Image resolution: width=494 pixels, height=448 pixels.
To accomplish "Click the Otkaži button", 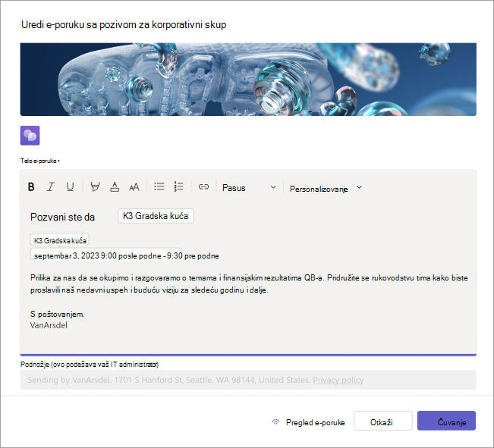I will pyautogui.click(x=382, y=421).
